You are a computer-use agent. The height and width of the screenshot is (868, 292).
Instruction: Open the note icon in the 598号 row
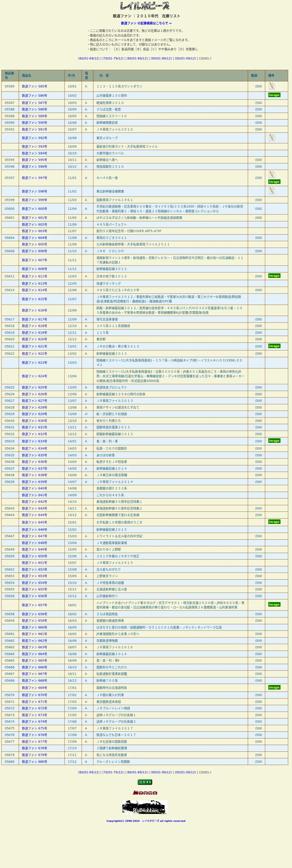click(272, 191)
